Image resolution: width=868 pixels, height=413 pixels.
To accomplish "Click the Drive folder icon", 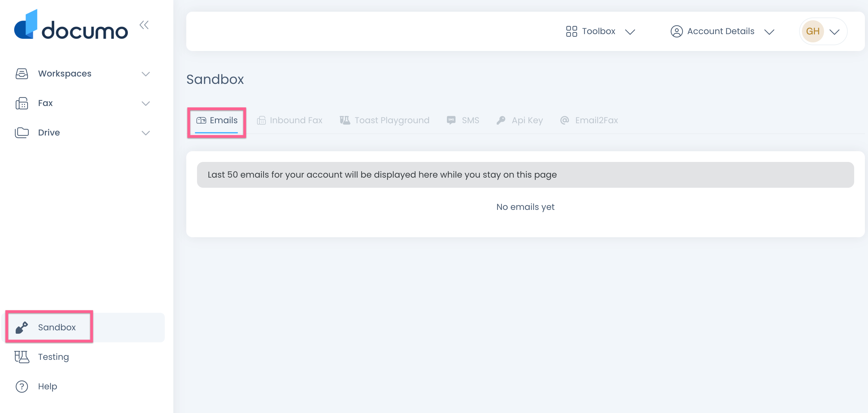I will tap(22, 133).
